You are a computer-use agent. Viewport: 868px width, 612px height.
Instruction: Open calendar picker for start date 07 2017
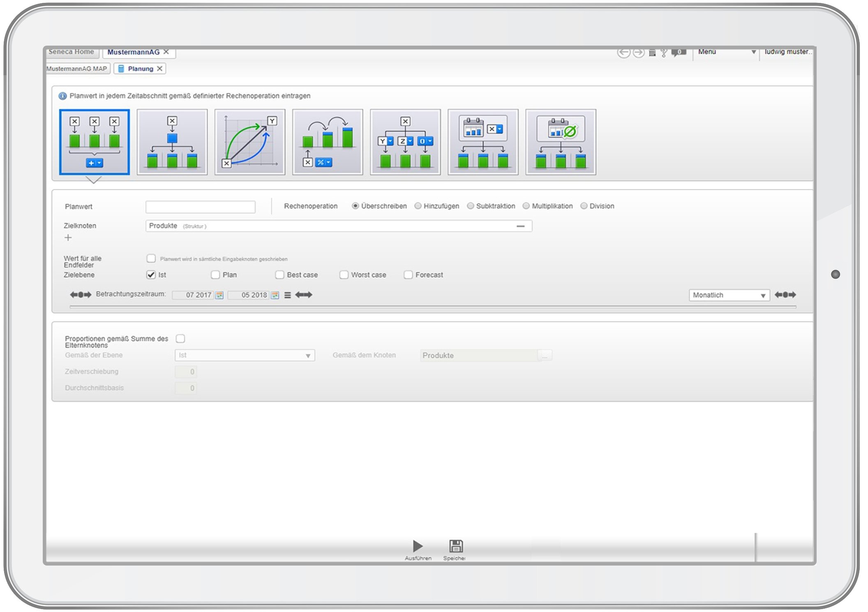220,295
